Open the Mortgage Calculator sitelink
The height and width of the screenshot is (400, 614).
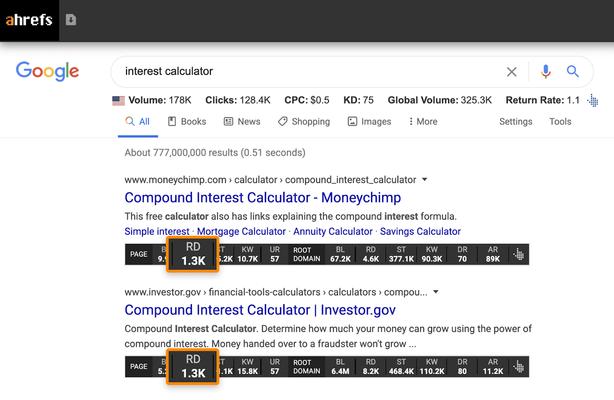tap(241, 232)
